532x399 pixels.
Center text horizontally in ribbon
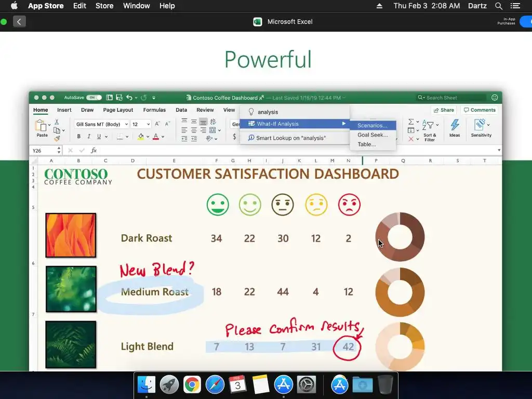pyautogui.click(x=194, y=130)
